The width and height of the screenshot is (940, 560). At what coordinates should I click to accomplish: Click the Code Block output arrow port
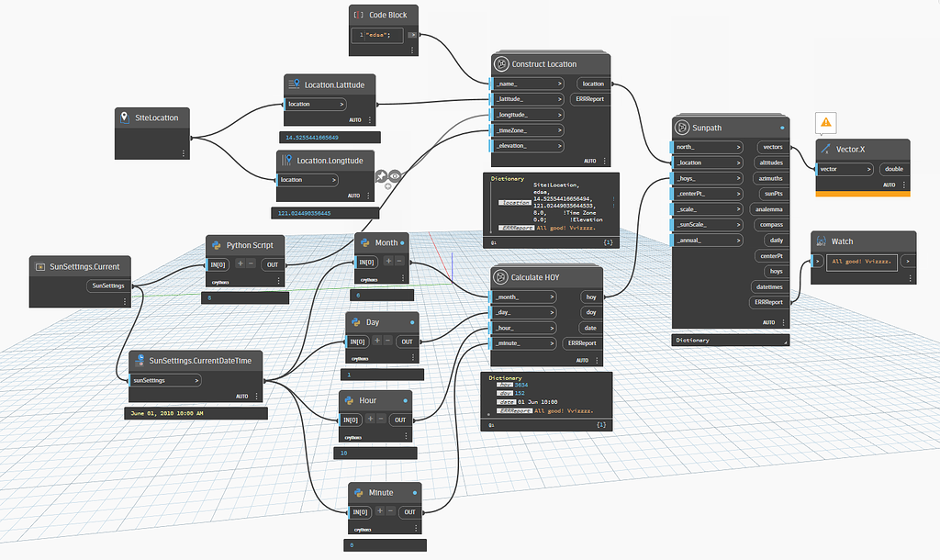coord(412,35)
